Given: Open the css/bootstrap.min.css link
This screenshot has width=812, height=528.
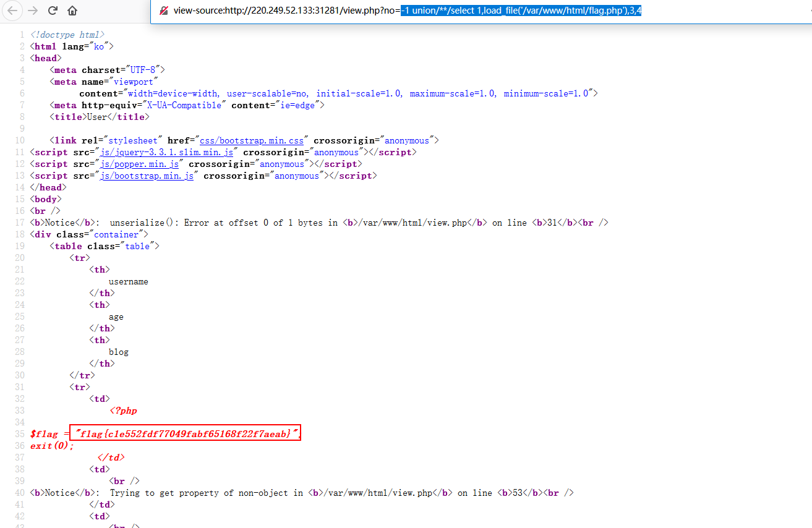Looking at the screenshot, I should click(x=252, y=140).
